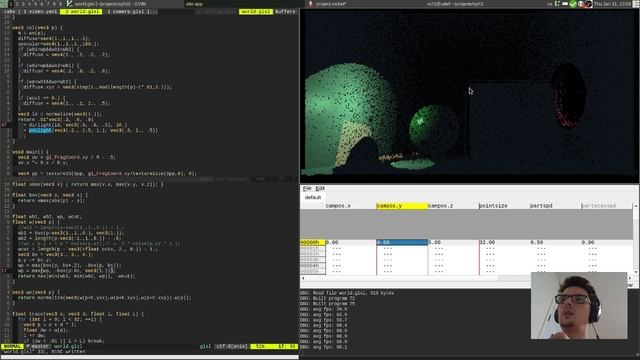640x360 pixels.
Task: Click the float box function definition line
Action: click(x=50, y=195)
